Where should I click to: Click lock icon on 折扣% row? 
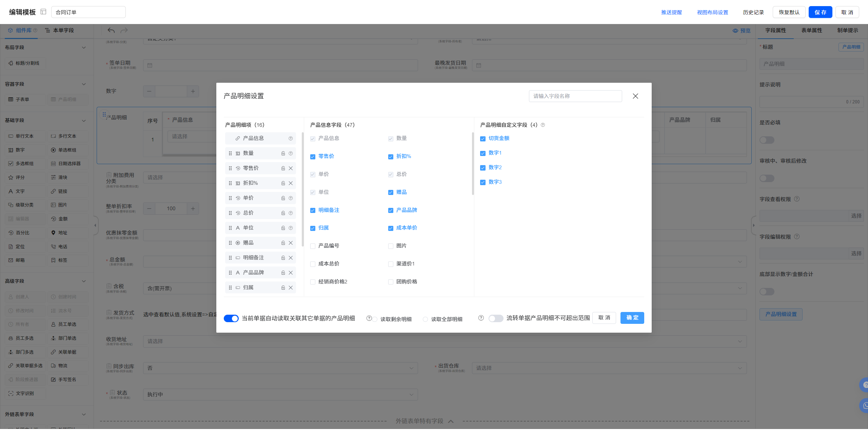pos(283,183)
